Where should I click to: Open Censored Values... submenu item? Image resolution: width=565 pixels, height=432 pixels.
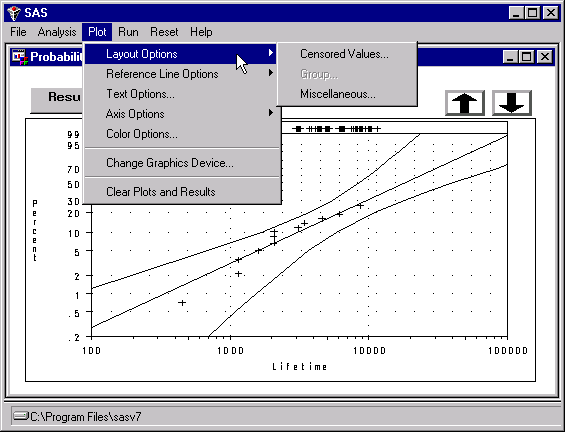pyautogui.click(x=347, y=54)
